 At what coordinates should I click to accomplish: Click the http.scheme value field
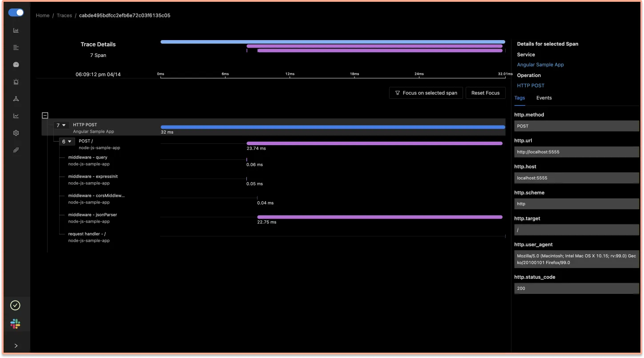[576, 204]
